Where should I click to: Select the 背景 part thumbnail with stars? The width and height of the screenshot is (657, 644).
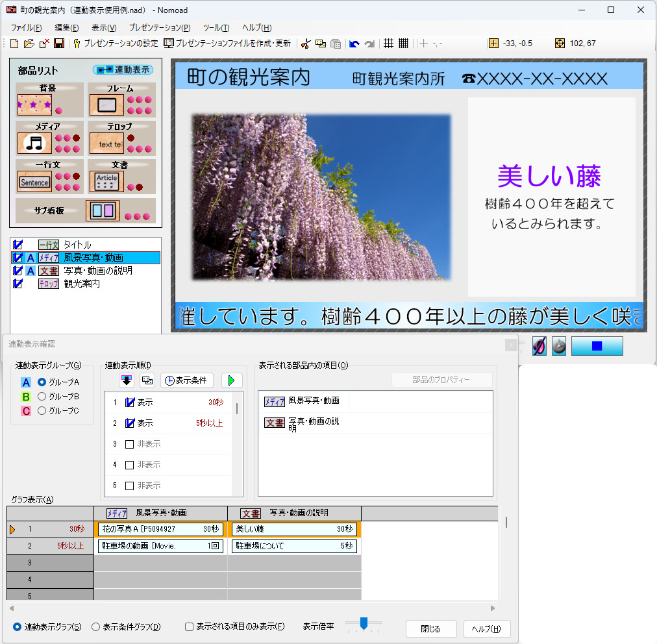point(35,105)
